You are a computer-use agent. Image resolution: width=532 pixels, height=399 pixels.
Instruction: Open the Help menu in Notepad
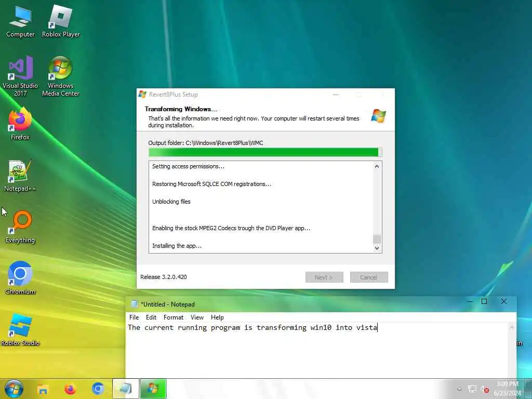(217, 317)
